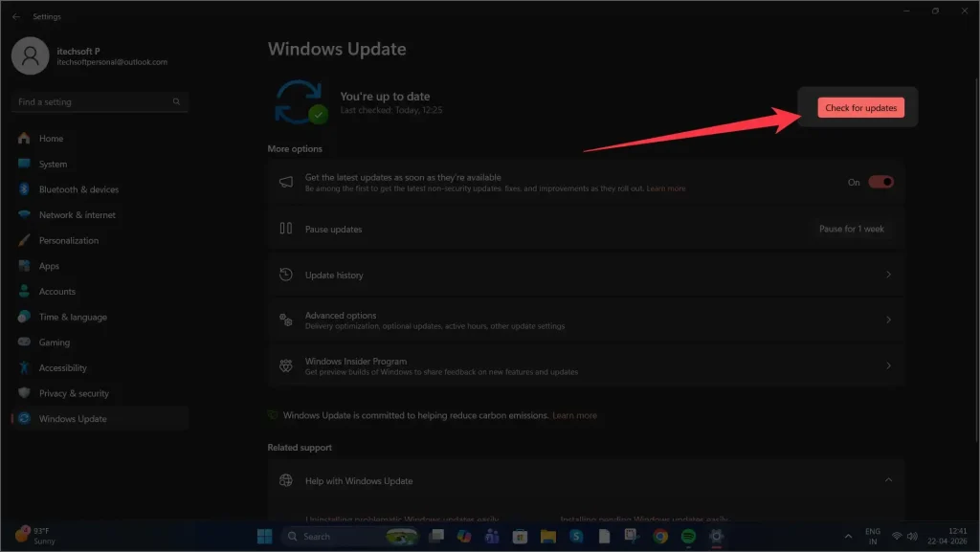Show hidden system tray icons

click(x=848, y=537)
